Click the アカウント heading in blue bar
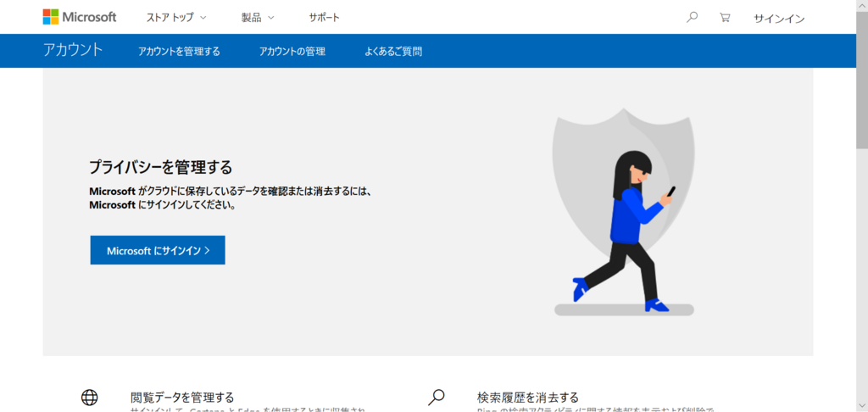Image resolution: width=868 pixels, height=412 pixels. 73,50
